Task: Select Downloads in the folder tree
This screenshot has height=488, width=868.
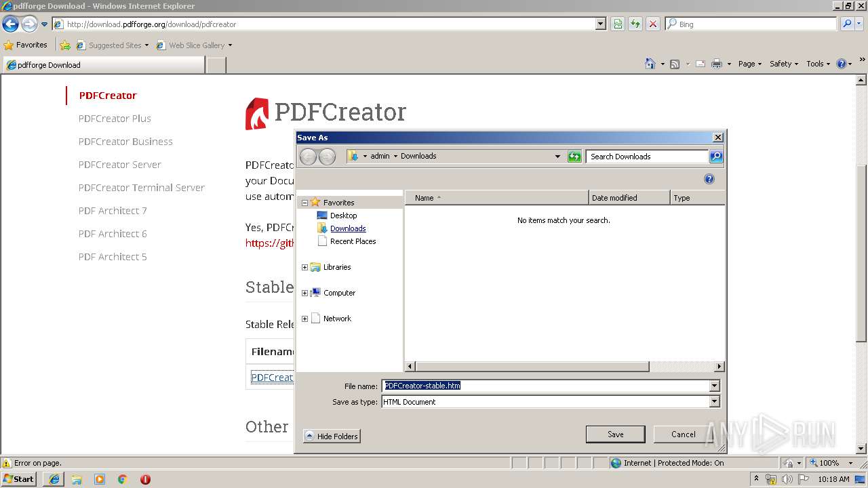Action: pyautogui.click(x=348, y=228)
